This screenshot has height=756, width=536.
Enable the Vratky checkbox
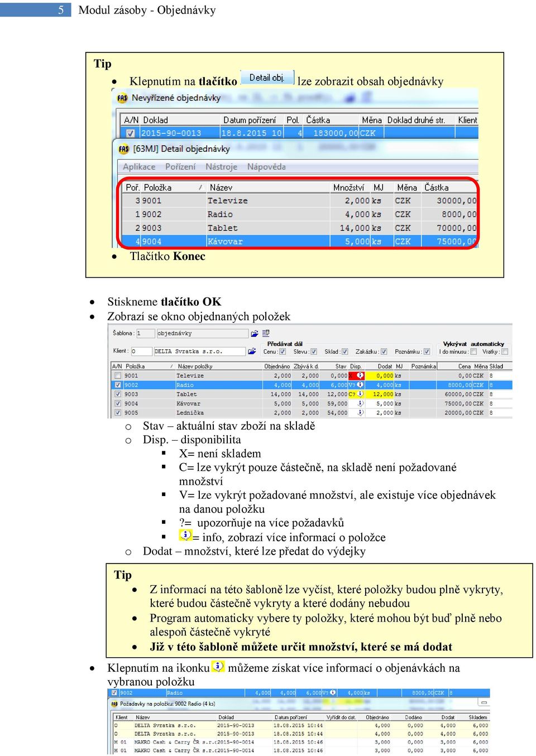[x=505, y=351]
